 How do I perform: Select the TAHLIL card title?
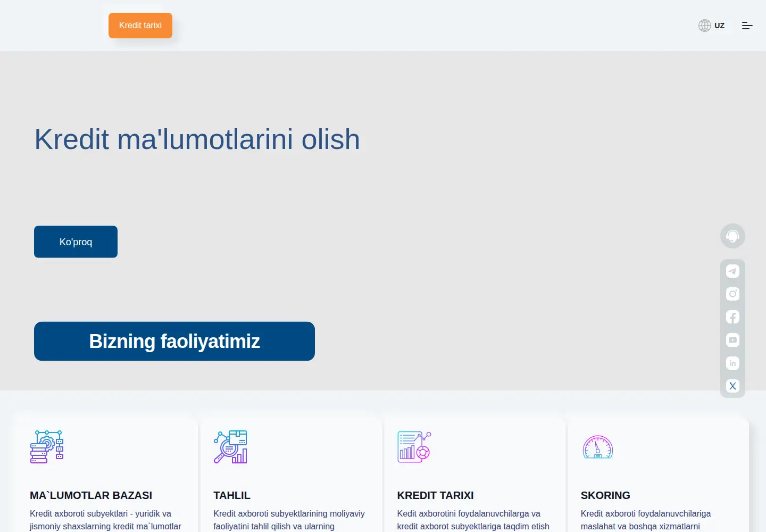click(x=232, y=495)
